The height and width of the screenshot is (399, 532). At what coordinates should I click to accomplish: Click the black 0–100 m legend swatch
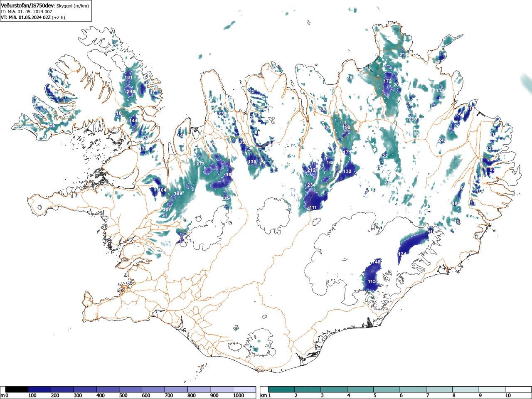[x=17, y=389]
